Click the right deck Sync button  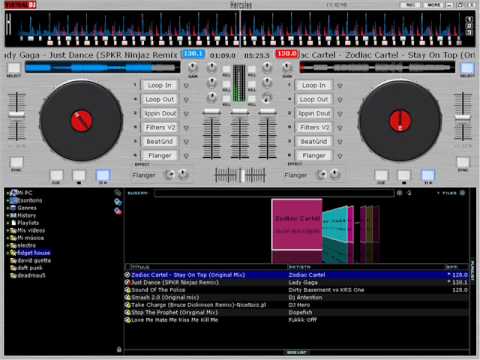pyautogui.click(x=463, y=162)
